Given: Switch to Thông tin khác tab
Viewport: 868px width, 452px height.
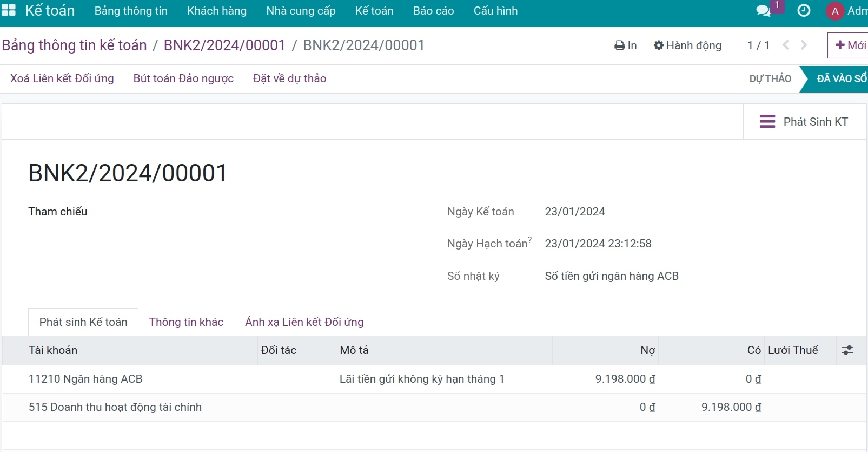Looking at the screenshot, I should [x=186, y=322].
